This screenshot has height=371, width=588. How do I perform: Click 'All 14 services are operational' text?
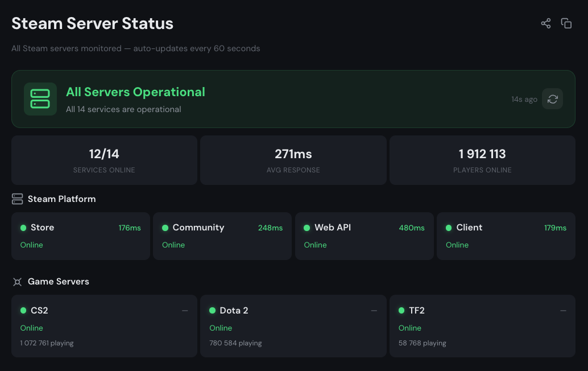tap(123, 109)
